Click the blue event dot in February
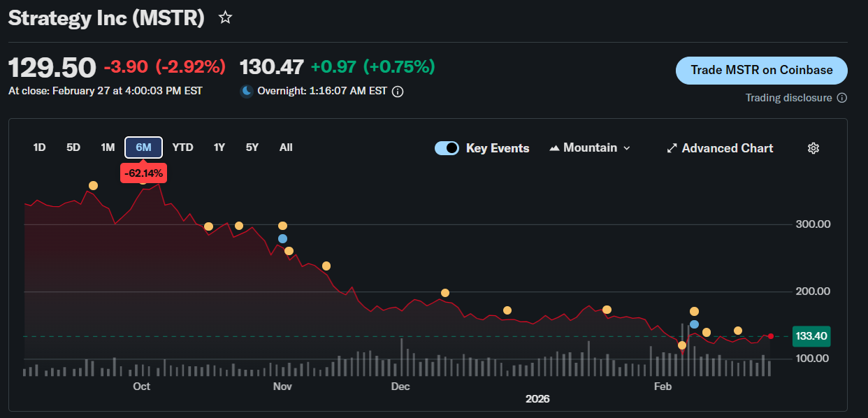Screen dimensions: 868x418 pos(694,324)
